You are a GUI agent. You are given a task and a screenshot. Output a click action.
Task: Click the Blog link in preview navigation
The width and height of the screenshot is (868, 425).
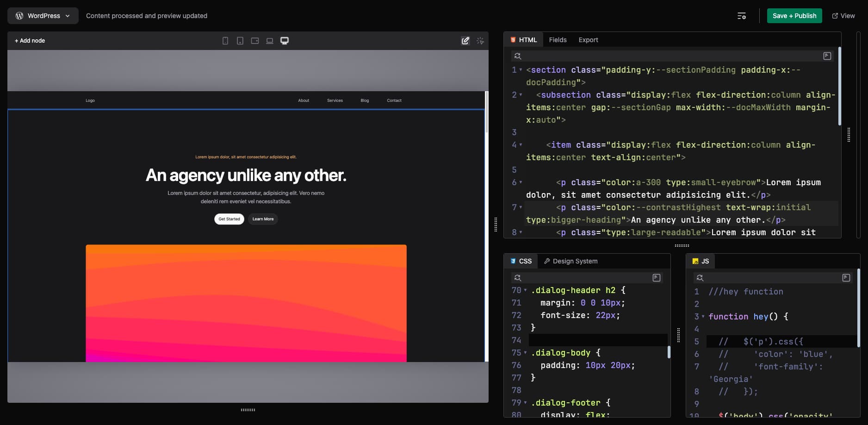click(x=365, y=100)
